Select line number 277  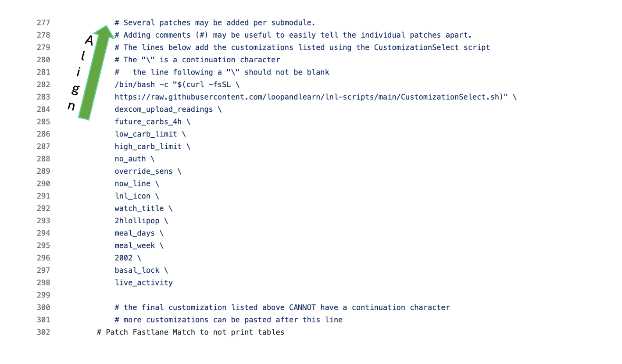43,23
